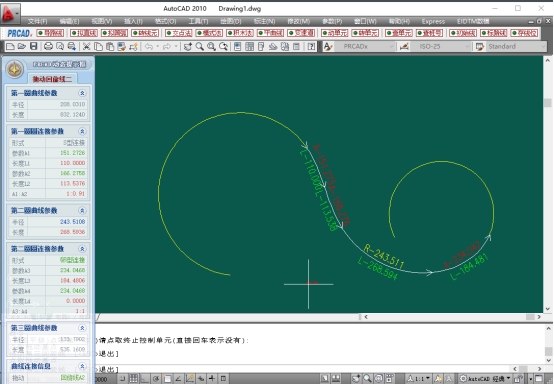The height and width of the screenshot is (384, 554).
Task: Toggle Polar tracking in status bar
Action: click(156, 379)
